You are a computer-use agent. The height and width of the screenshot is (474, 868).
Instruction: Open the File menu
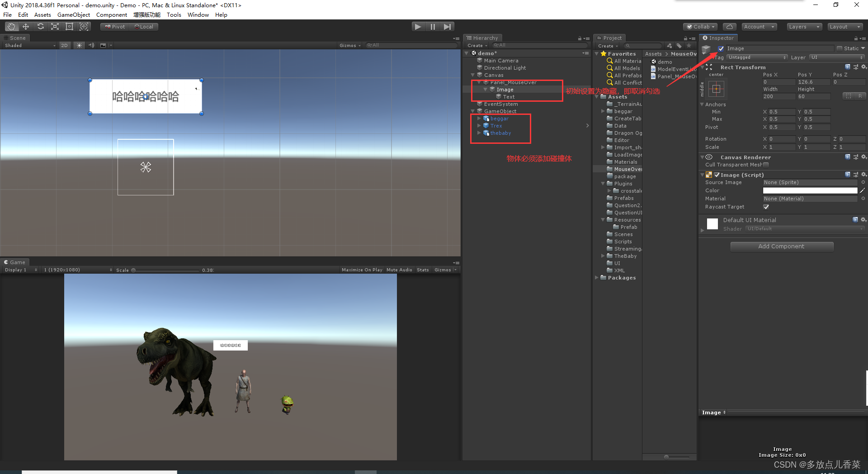tap(8, 15)
